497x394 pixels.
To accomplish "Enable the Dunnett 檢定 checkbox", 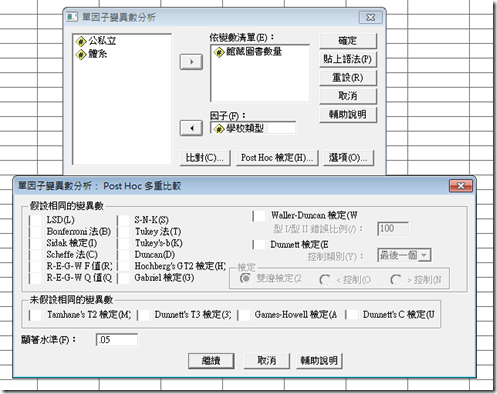I will (259, 245).
